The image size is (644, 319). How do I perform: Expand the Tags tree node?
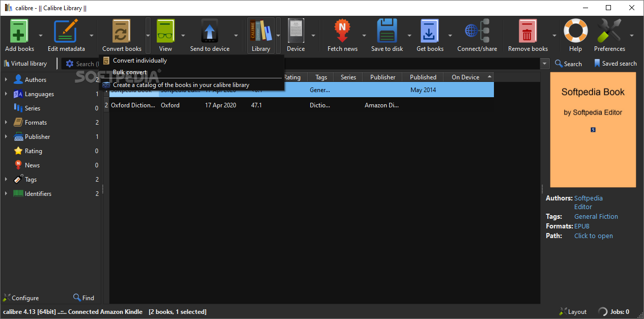(x=6, y=180)
